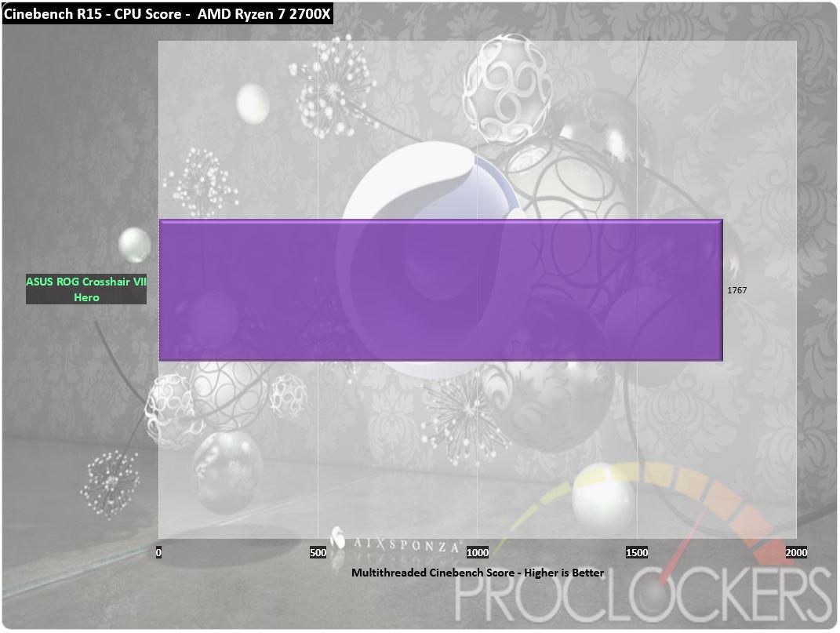Click the axis tick label '0'
840x633 pixels.
tap(158, 553)
